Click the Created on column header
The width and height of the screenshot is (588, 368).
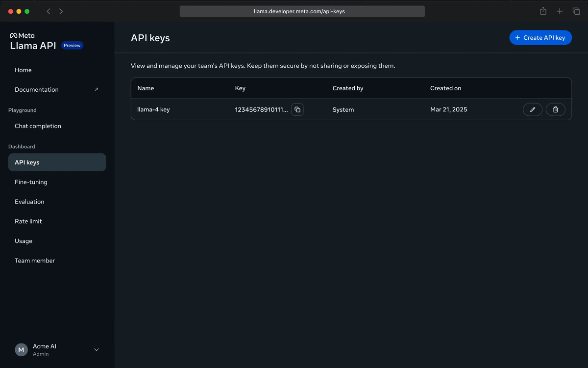(446, 88)
